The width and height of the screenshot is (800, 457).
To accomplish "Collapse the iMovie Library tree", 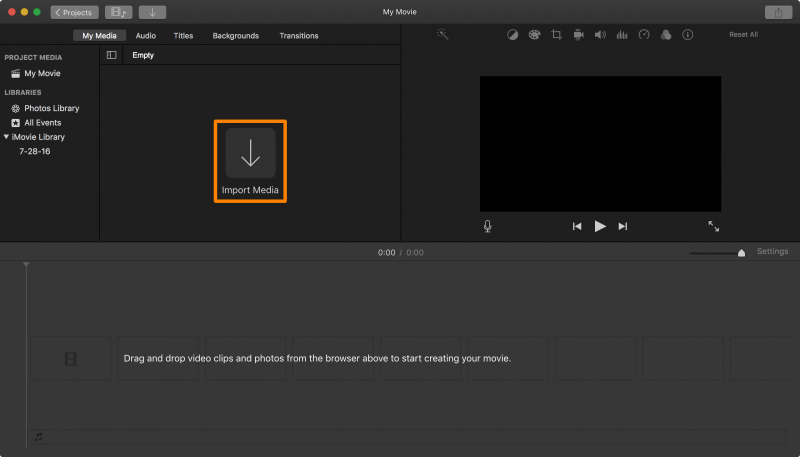I will click(6, 137).
